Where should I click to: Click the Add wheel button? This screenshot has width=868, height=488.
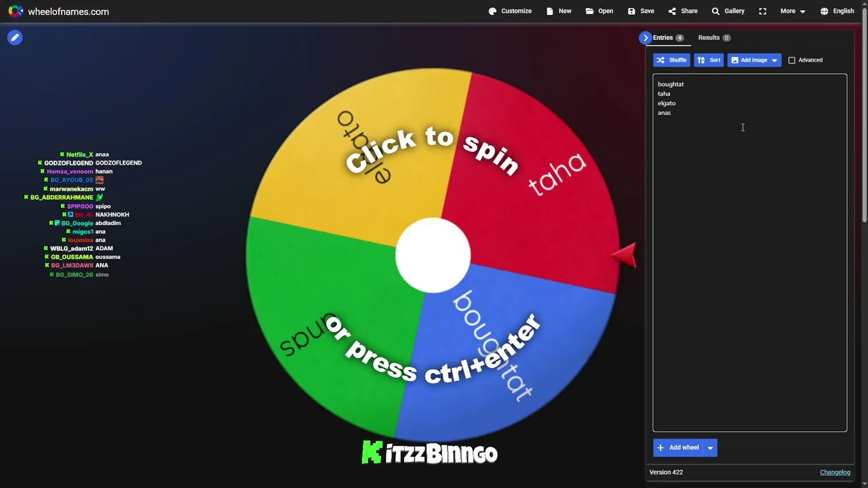pos(678,447)
